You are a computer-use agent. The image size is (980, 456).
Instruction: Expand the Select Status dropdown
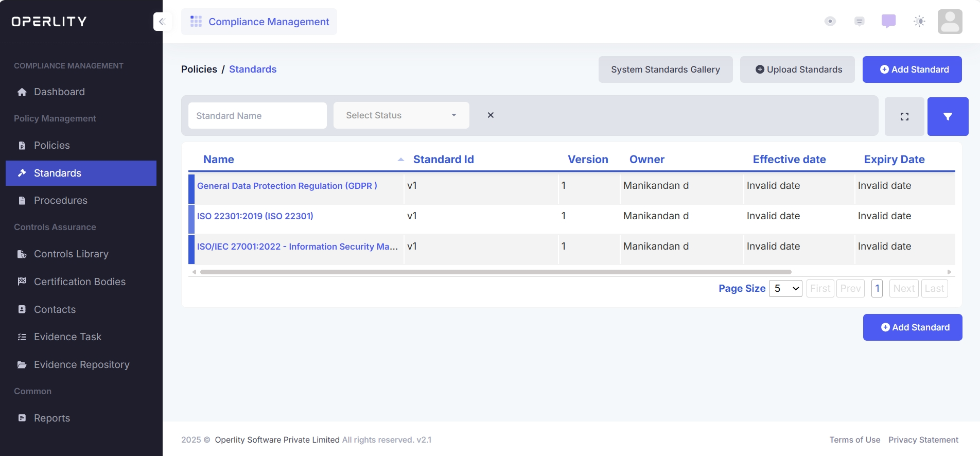pyautogui.click(x=401, y=115)
